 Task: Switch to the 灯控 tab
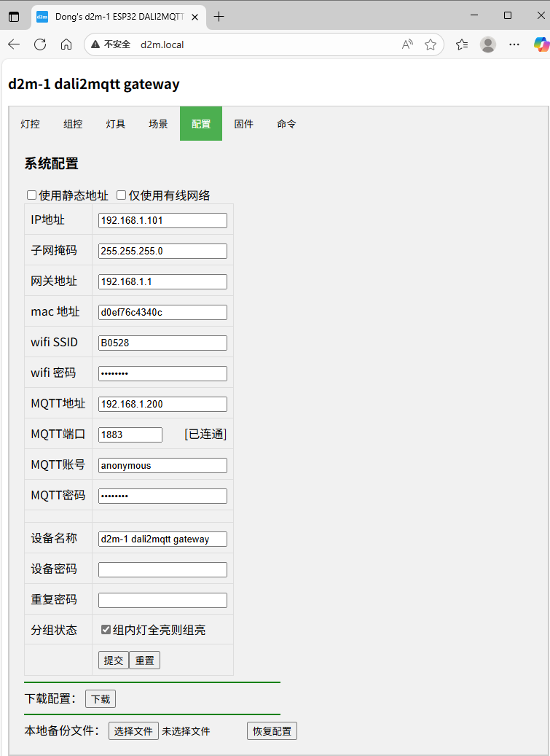[30, 124]
